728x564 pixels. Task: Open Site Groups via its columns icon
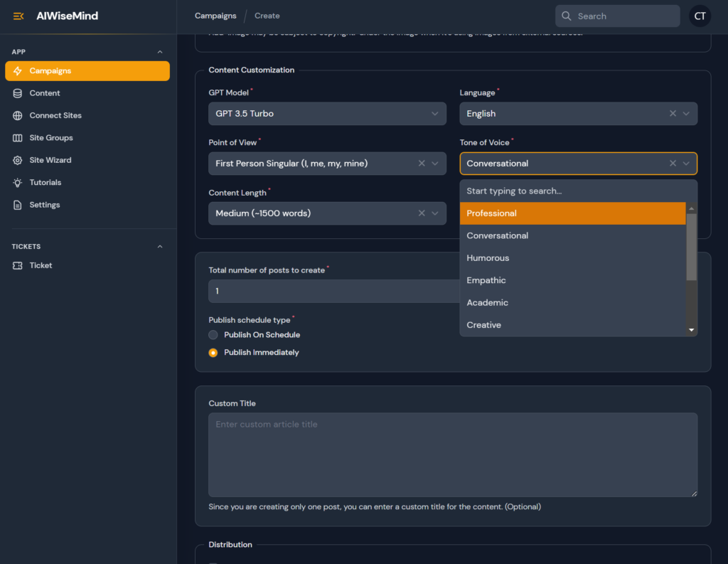18,138
